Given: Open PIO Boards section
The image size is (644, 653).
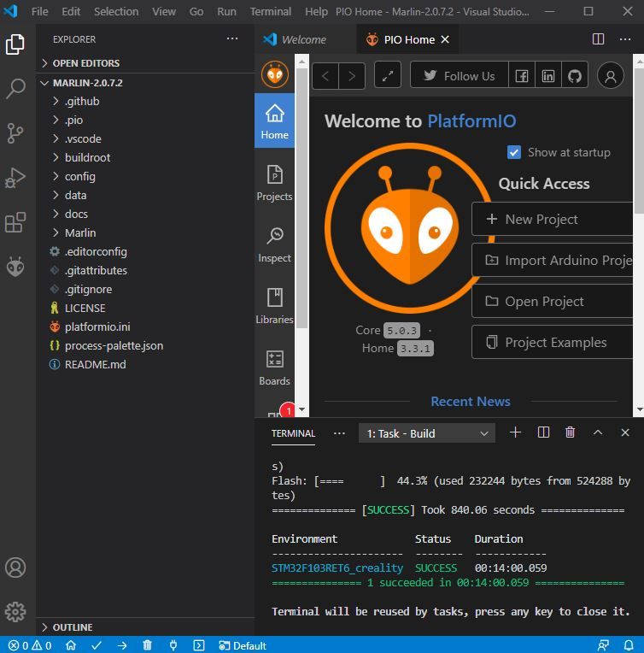Looking at the screenshot, I should coord(274,368).
